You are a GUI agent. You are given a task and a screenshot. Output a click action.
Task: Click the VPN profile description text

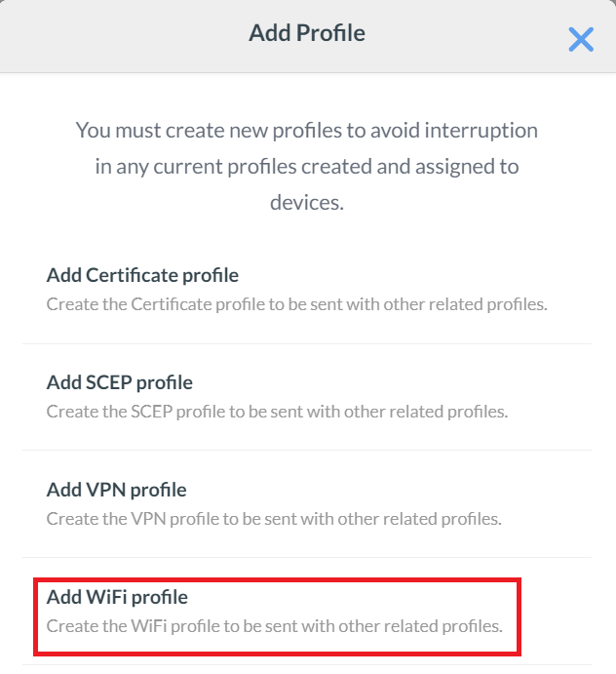coord(274,518)
